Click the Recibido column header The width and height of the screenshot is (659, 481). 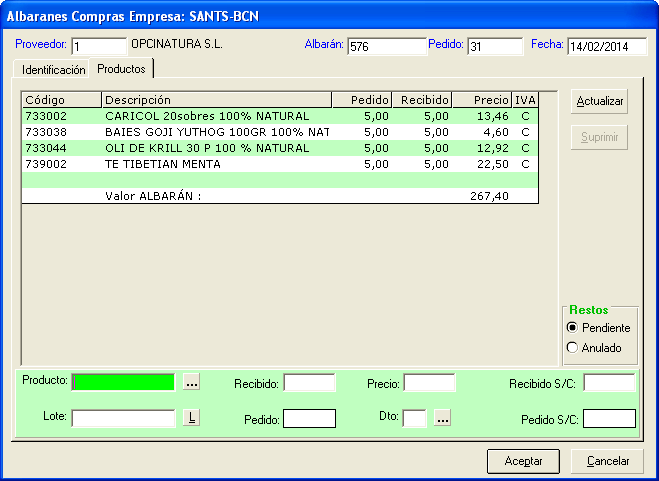pyautogui.click(x=422, y=100)
